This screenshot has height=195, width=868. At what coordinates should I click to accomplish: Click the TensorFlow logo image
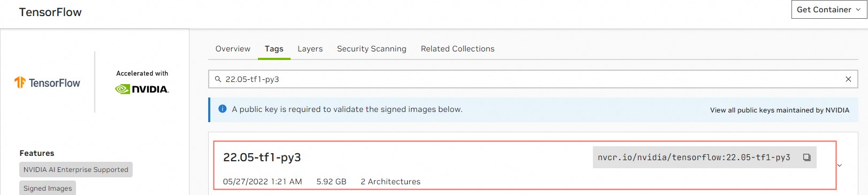coord(47,82)
